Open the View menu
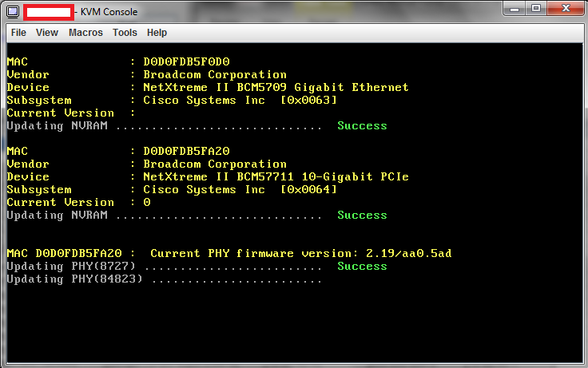 click(47, 33)
